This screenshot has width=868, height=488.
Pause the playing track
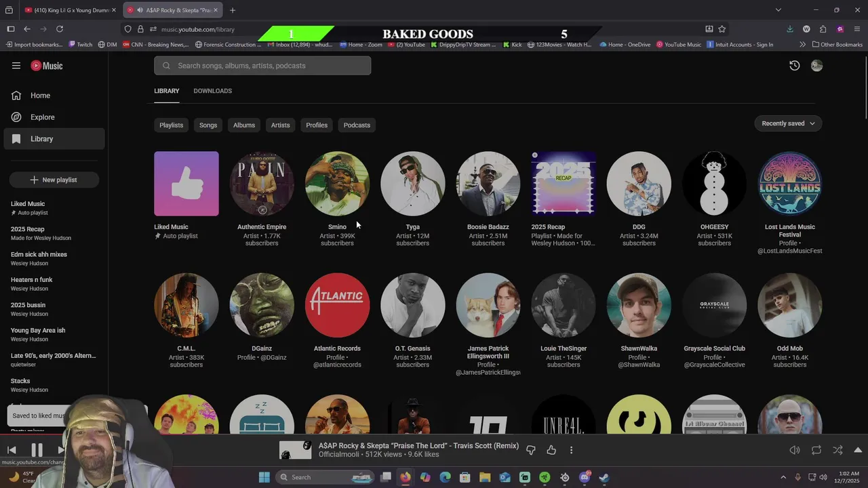pyautogui.click(x=37, y=450)
